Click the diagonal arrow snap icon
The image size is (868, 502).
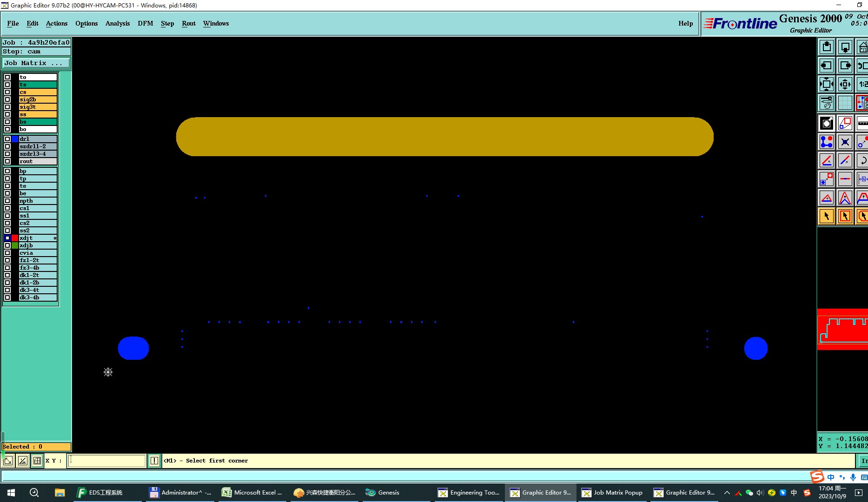click(8, 461)
